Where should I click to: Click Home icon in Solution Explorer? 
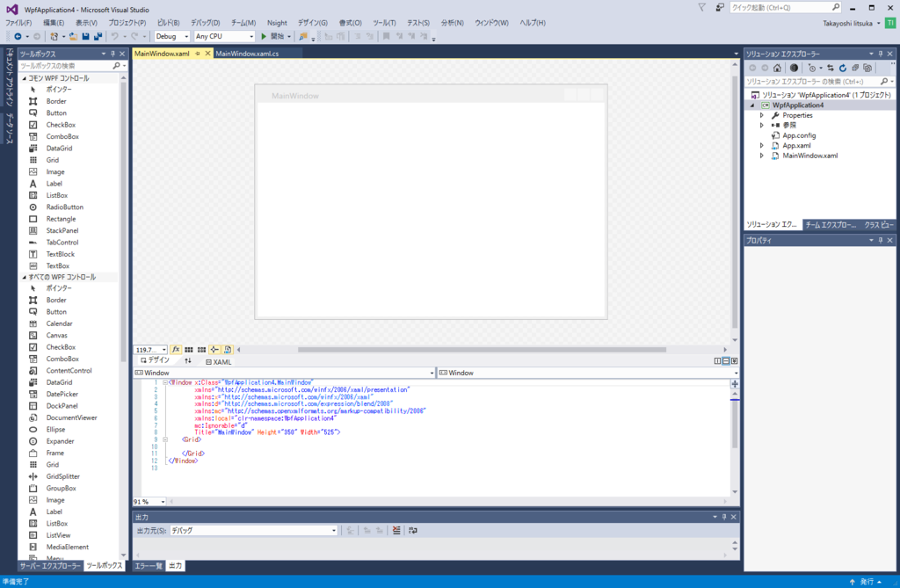[777, 68]
